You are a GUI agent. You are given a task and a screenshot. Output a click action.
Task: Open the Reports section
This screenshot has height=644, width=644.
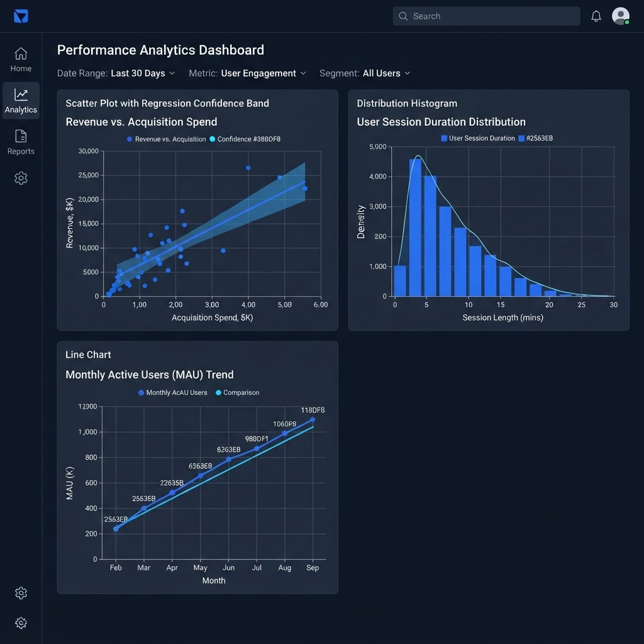click(21, 142)
